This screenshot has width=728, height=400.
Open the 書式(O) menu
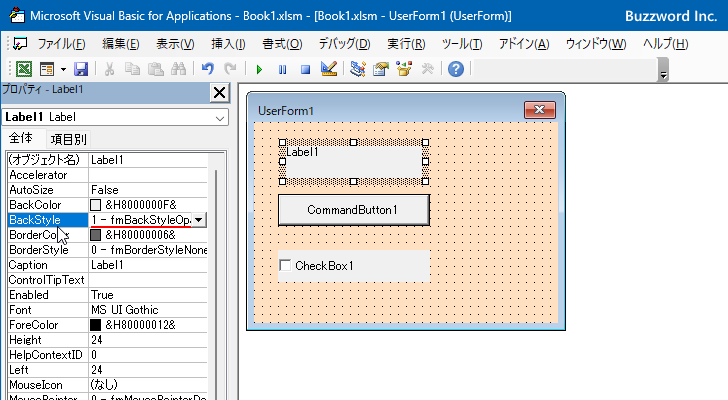click(x=282, y=44)
